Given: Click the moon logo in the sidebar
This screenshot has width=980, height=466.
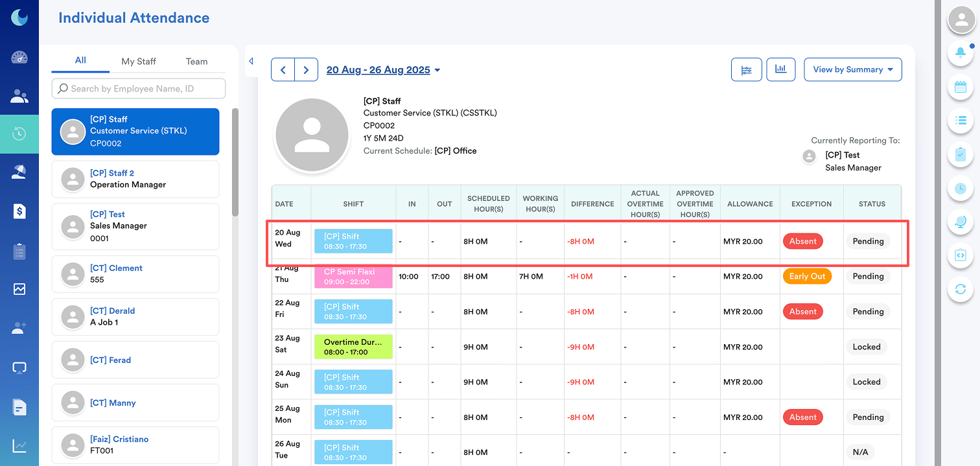Looking at the screenshot, I should point(19,17).
